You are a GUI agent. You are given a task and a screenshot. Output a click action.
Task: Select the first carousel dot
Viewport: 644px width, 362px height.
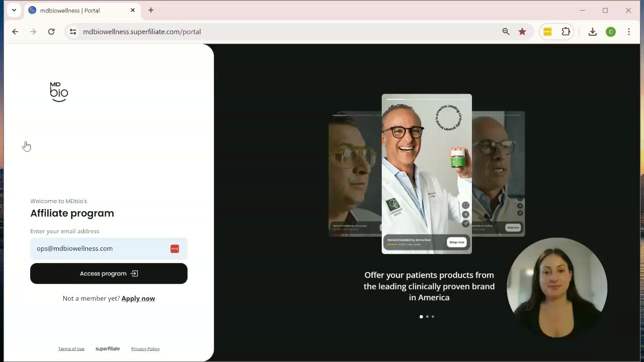point(421,317)
